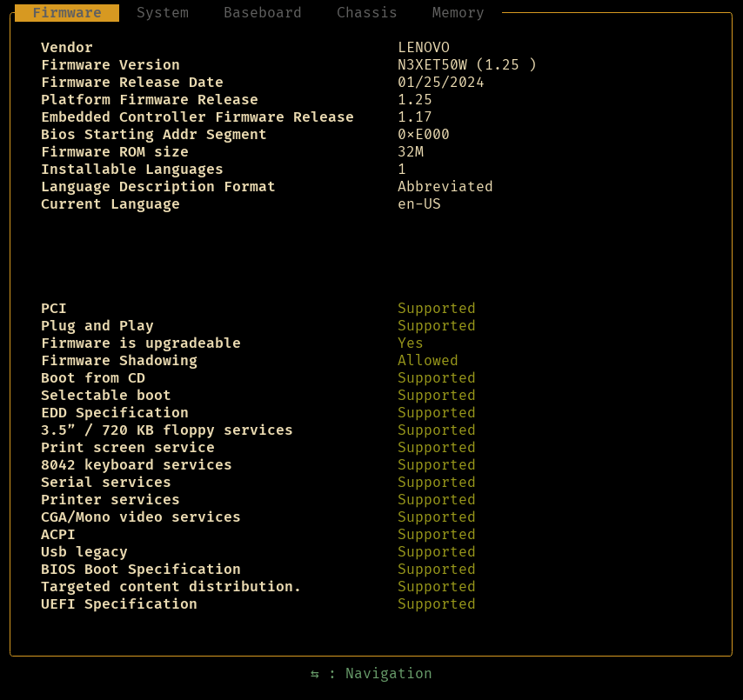
Task: Select the Boot from CD row label
Action: click(93, 378)
